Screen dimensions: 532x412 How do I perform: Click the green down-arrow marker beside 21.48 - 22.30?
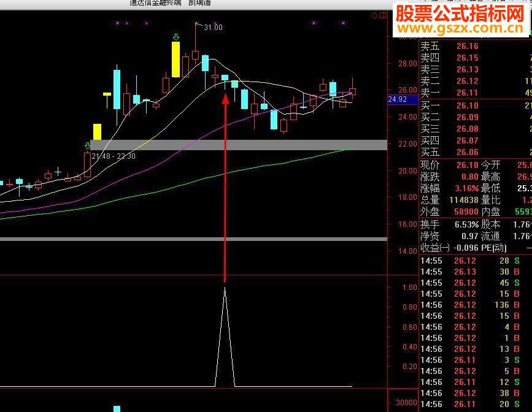click(88, 146)
